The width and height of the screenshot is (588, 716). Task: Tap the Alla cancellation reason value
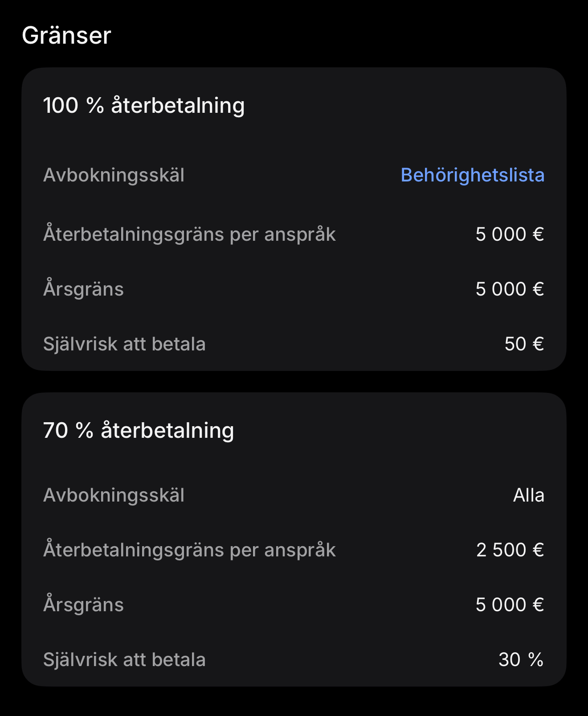coord(528,495)
